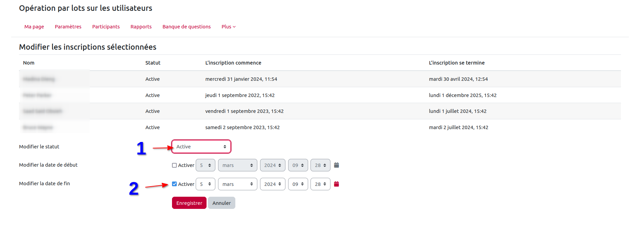This screenshot has height=241, width=644.
Task: Open the Rapports tab
Action: [x=141, y=27]
